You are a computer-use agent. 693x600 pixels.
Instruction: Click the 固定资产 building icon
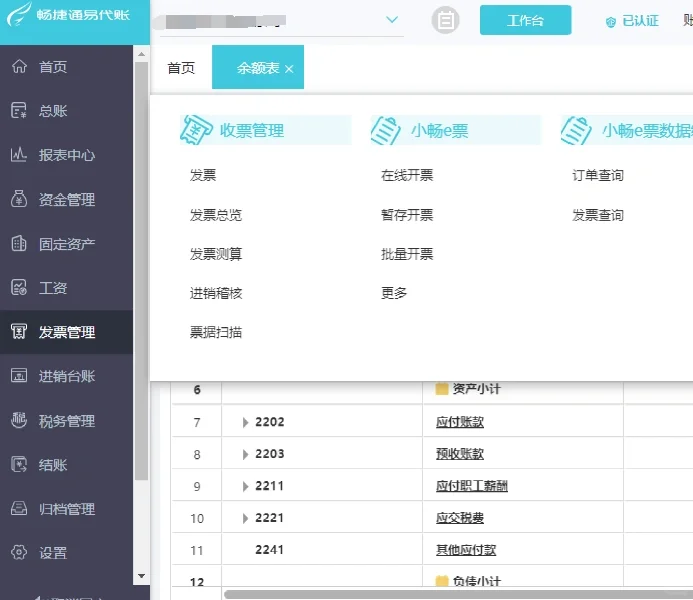click(x=19, y=243)
